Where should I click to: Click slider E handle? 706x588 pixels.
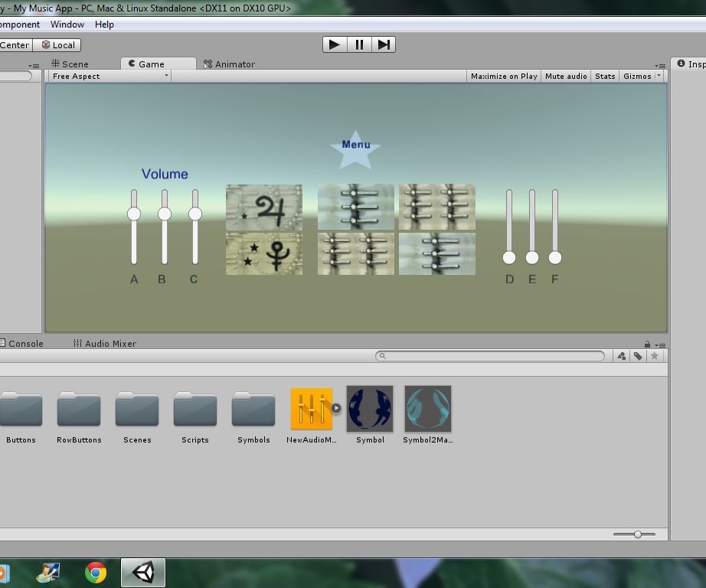coord(532,257)
